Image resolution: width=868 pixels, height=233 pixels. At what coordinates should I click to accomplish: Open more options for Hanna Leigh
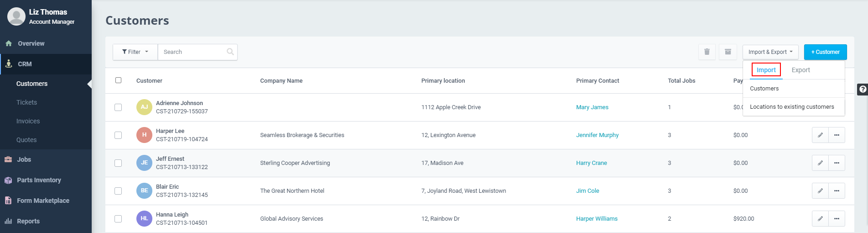coord(837,219)
